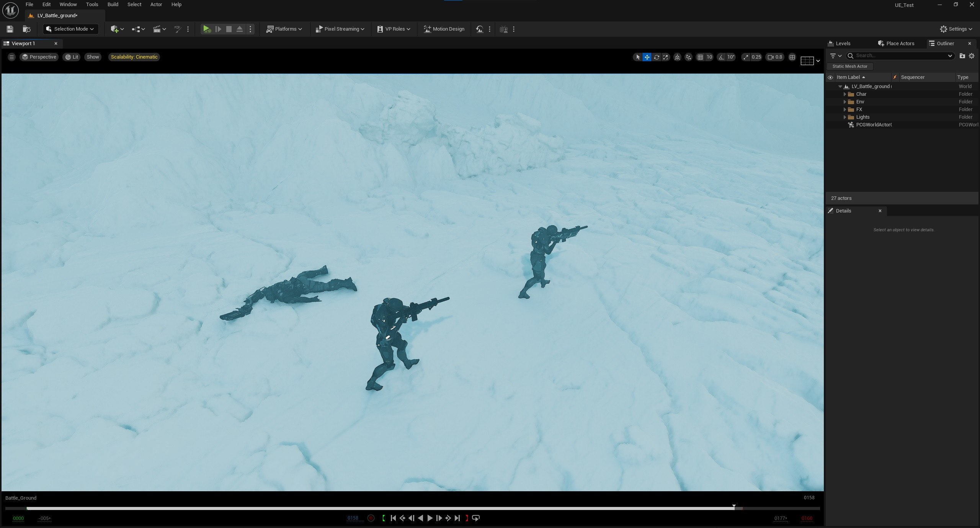Viewport: 980px width, 528px height.
Task: Click the Motion Design button
Action: click(444, 29)
